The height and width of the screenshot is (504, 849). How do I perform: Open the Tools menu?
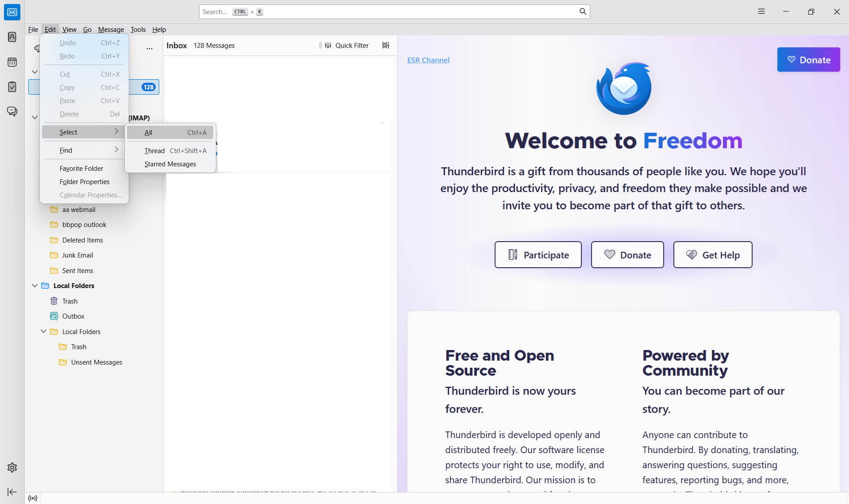(x=138, y=30)
